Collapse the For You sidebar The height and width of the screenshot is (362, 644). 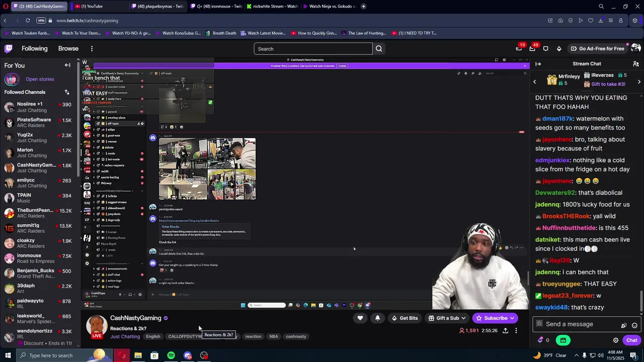[x=67, y=65]
